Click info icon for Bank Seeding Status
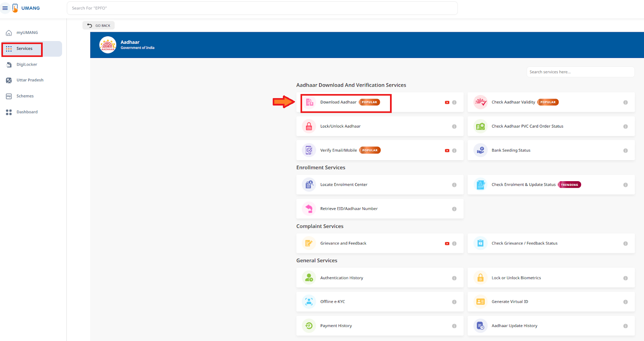 tap(625, 151)
